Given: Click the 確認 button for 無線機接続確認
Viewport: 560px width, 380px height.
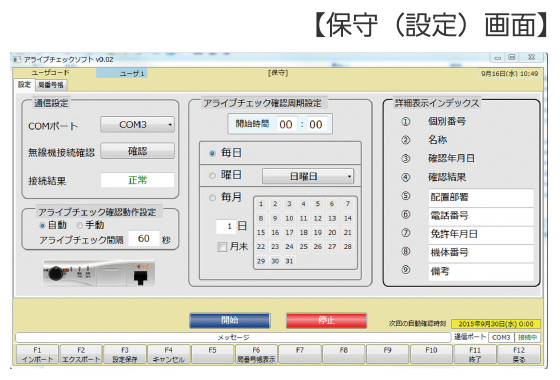Looking at the screenshot, I should coord(138,151).
